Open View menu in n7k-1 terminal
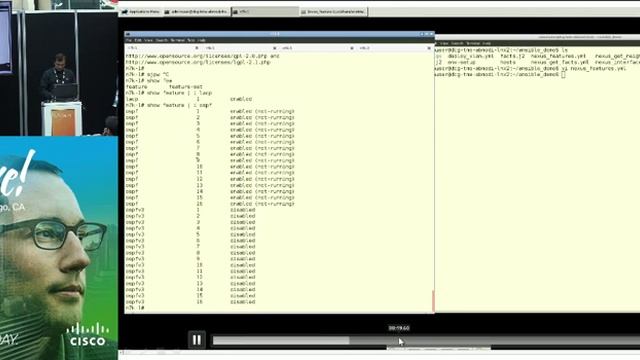The width and height of the screenshot is (640, 360). [148, 40]
